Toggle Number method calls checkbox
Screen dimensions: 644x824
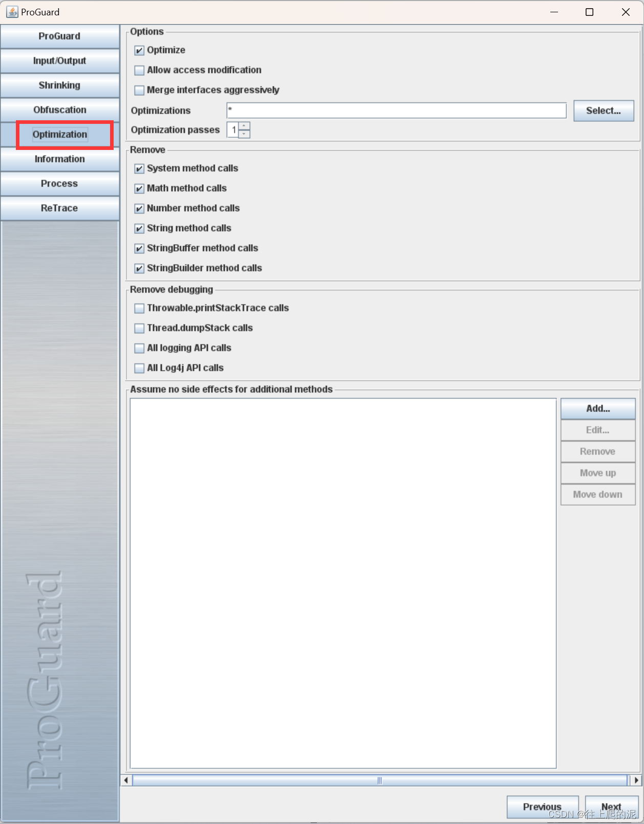(x=139, y=208)
